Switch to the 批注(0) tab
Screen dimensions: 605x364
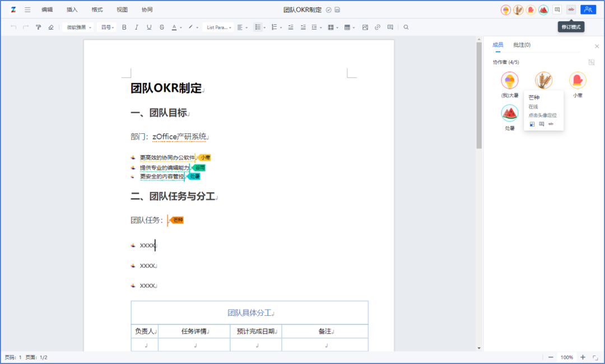pos(522,45)
